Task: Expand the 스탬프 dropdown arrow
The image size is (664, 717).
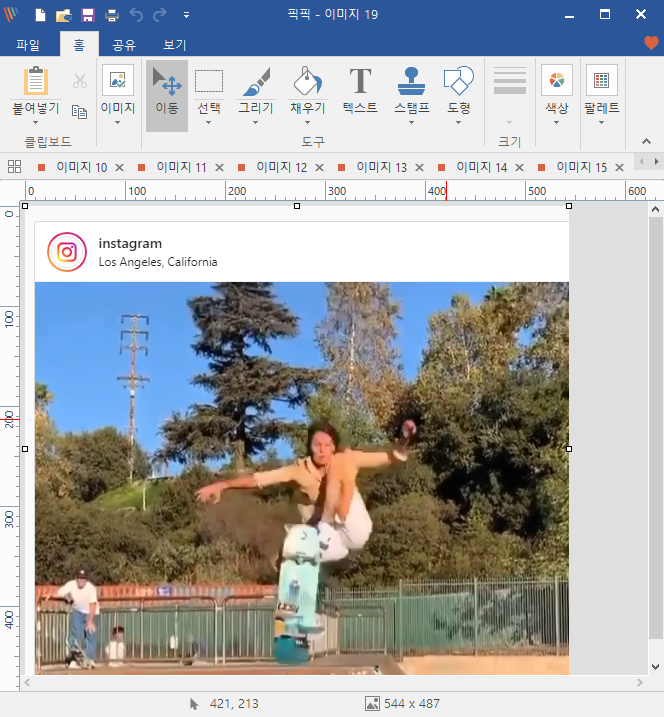Action: click(x=412, y=123)
